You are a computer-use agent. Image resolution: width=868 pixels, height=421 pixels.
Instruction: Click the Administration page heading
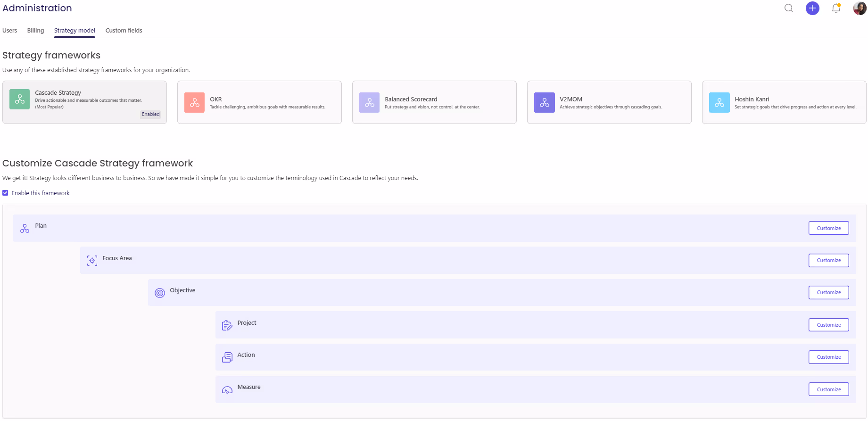coord(37,8)
